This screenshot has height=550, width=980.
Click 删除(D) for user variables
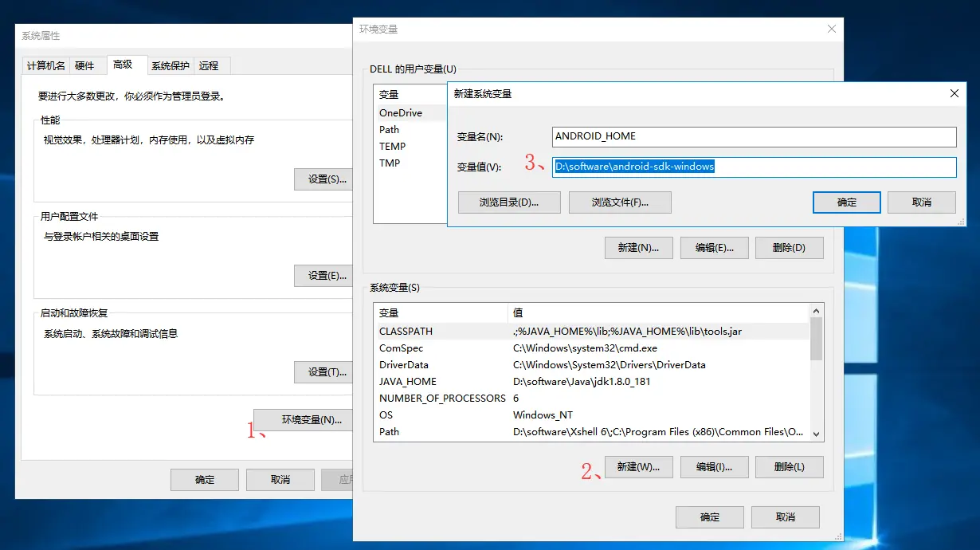click(789, 248)
